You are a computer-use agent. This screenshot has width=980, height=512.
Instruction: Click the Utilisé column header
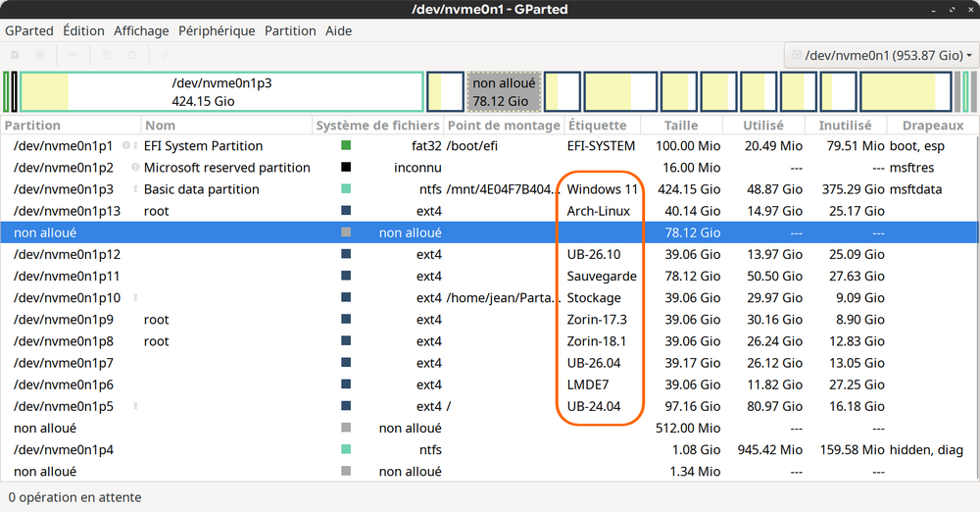[x=763, y=126]
